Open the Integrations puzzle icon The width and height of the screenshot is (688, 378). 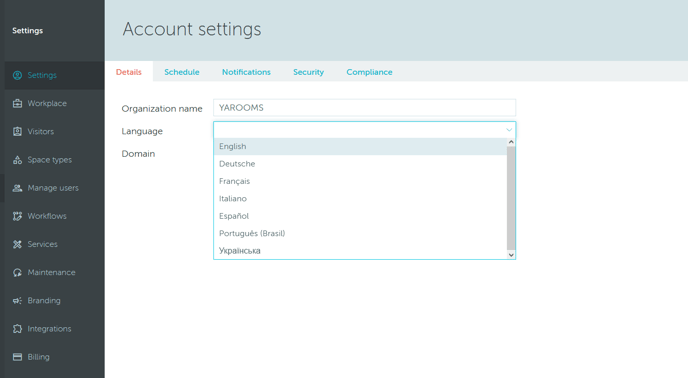point(17,329)
